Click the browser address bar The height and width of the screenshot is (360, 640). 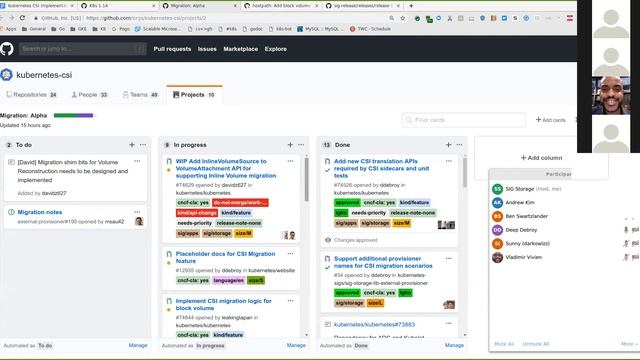(x=208, y=18)
